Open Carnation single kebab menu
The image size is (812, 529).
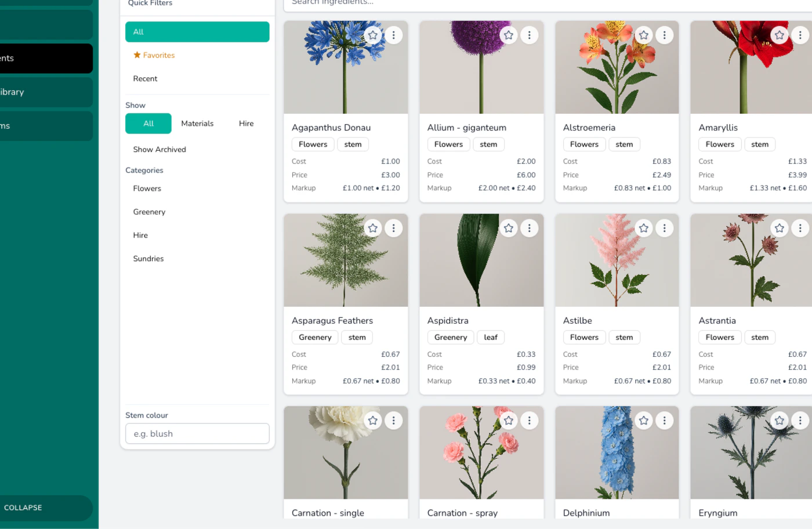click(394, 421)
